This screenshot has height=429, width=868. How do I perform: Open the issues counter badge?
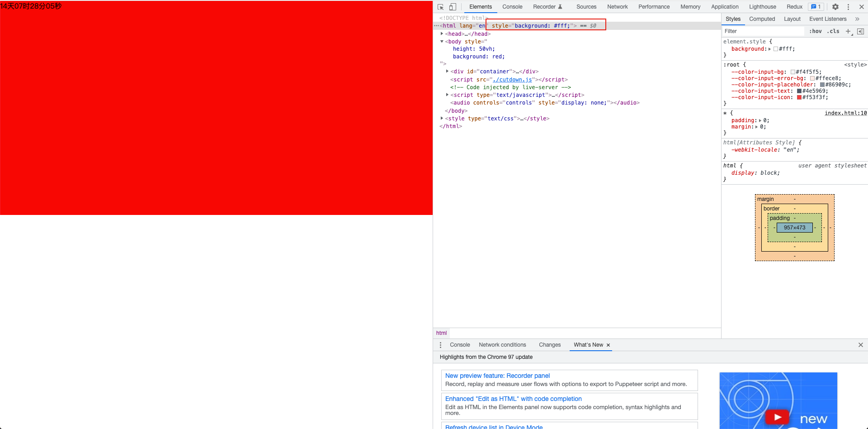(816, 7)
